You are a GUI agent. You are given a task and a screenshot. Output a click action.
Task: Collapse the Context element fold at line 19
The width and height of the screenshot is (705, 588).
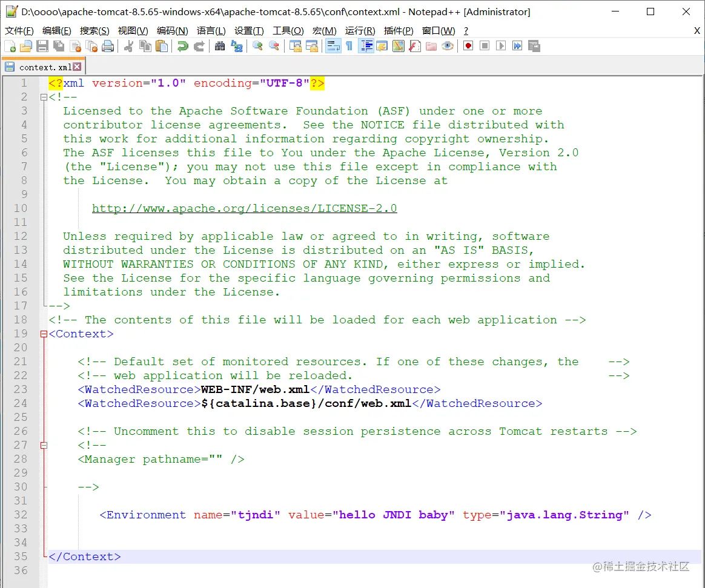tap(44, 334)
